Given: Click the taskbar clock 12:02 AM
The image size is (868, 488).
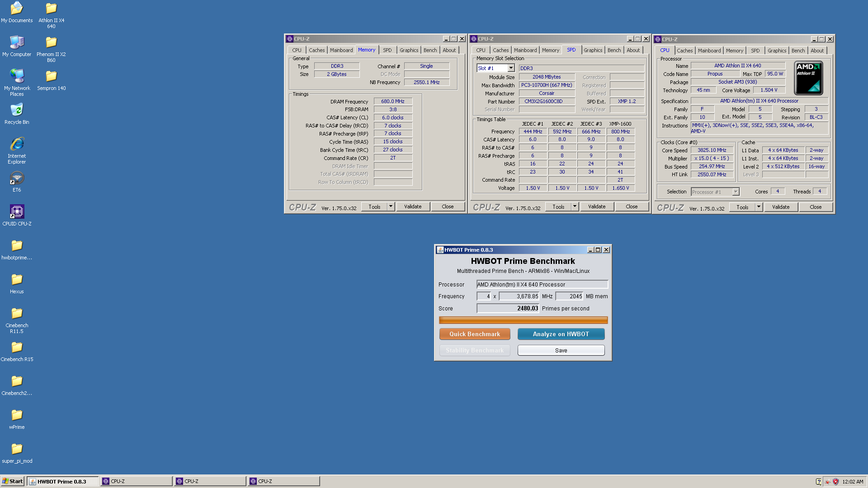Looking at the screenshot, I should pos(853,482).
